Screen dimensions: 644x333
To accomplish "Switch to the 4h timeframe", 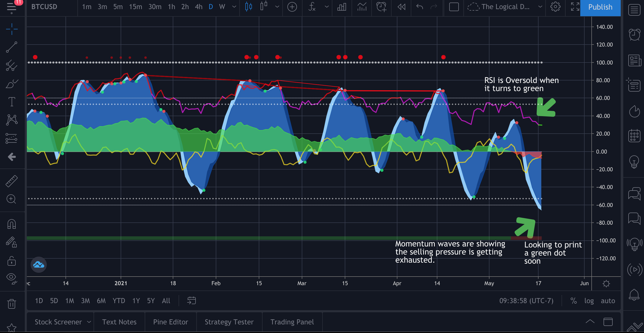I will 199,7.
